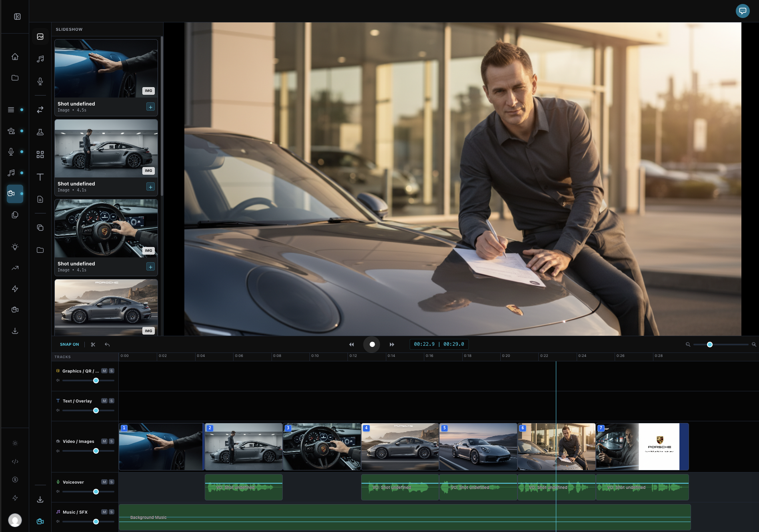The height and width of the screenshot is (532, 759).
Task: Select the image media icon in the tool column
Action: coord(40,37)
